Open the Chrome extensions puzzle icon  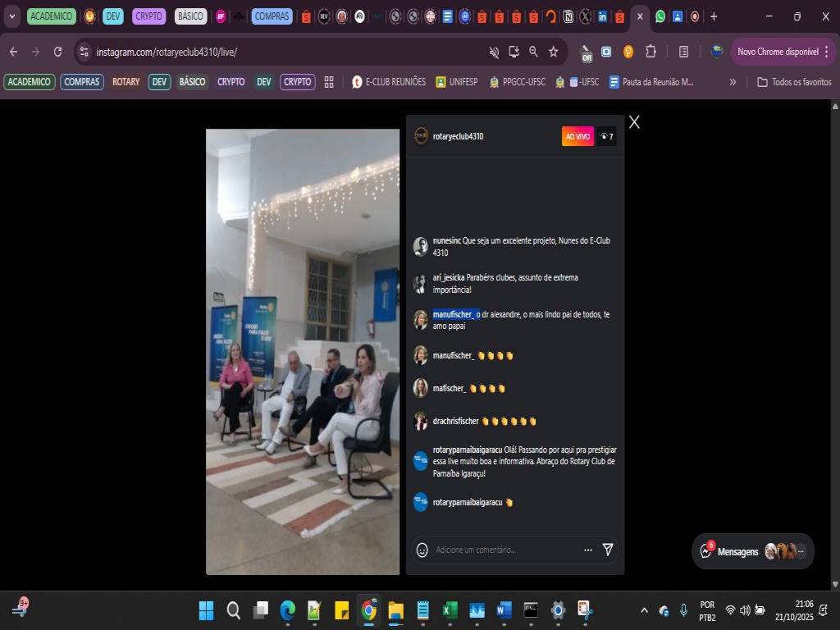[651, 52]
